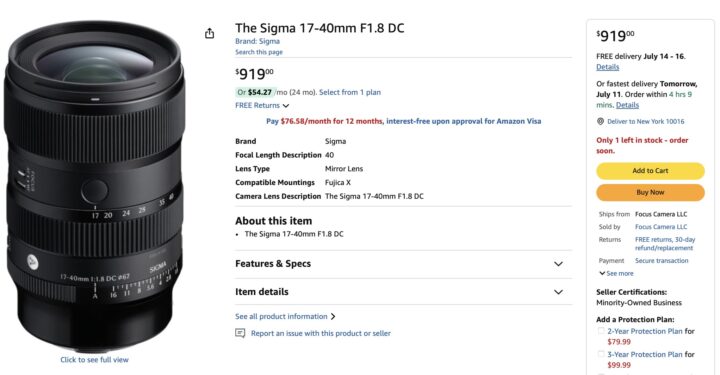Click Search this page link
The height and width of the screenshot is (375, 720).
(x=259, y=52)
